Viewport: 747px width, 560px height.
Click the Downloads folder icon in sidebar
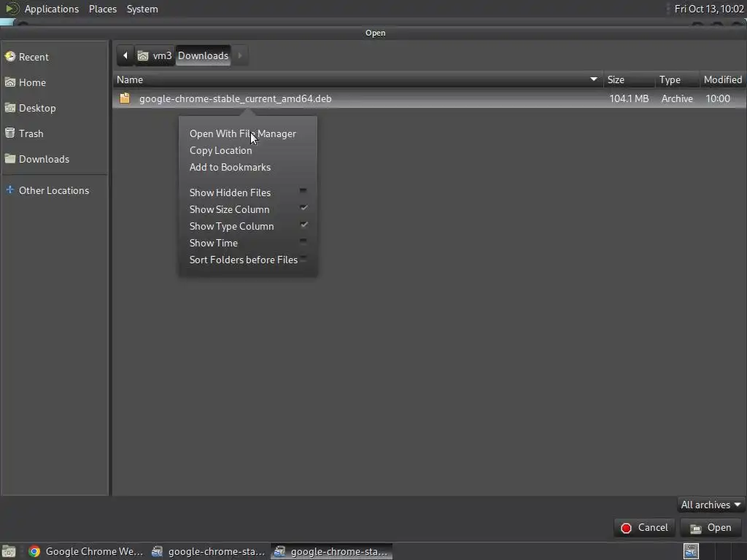10,159
